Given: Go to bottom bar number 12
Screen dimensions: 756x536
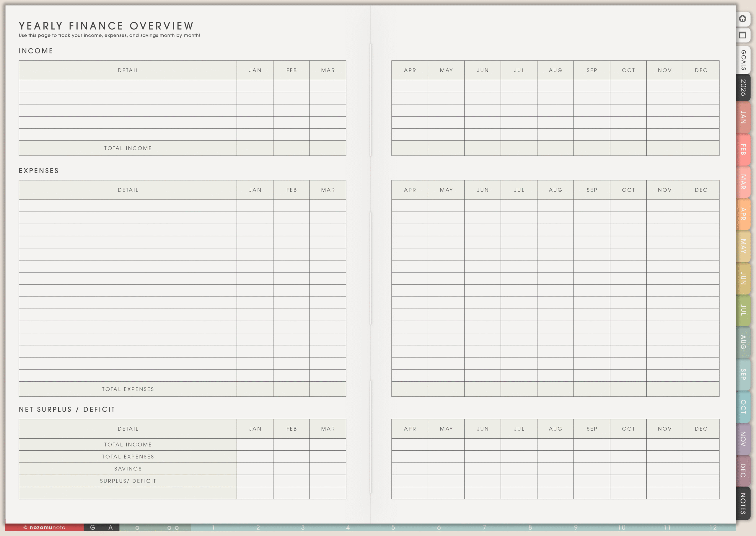Looking at the screenshot, I should [713, 527].
